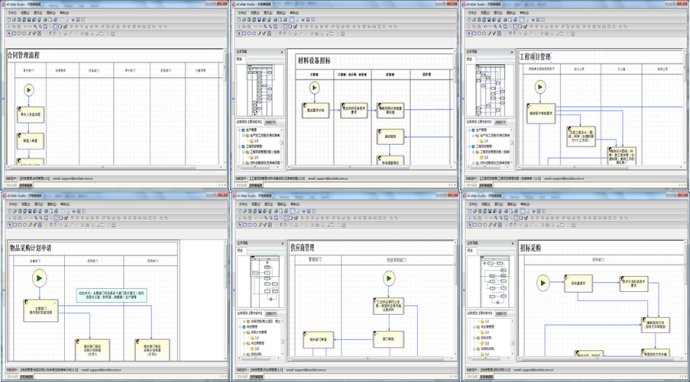Click the green start node in 工程项目管理 diagram
The height and width of the screenshot is (382, 690).
coord(540,87)
